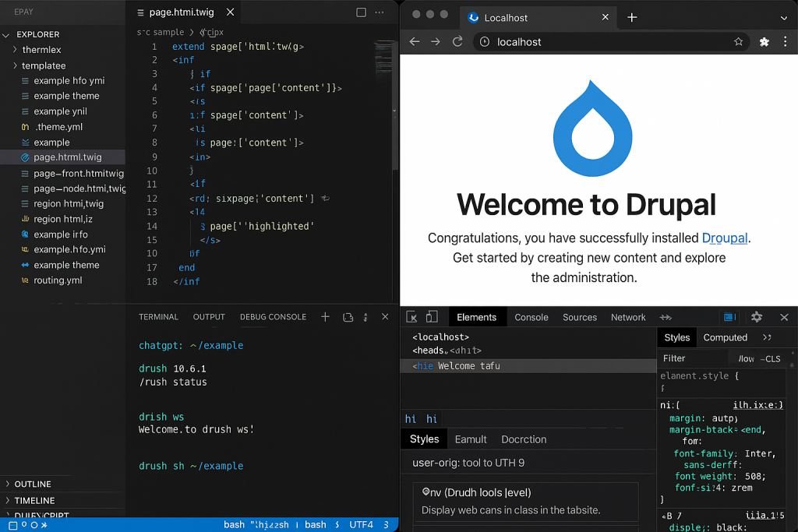Open the Network tab
This screenshot has width=798, height=532.
pos(628,317)
